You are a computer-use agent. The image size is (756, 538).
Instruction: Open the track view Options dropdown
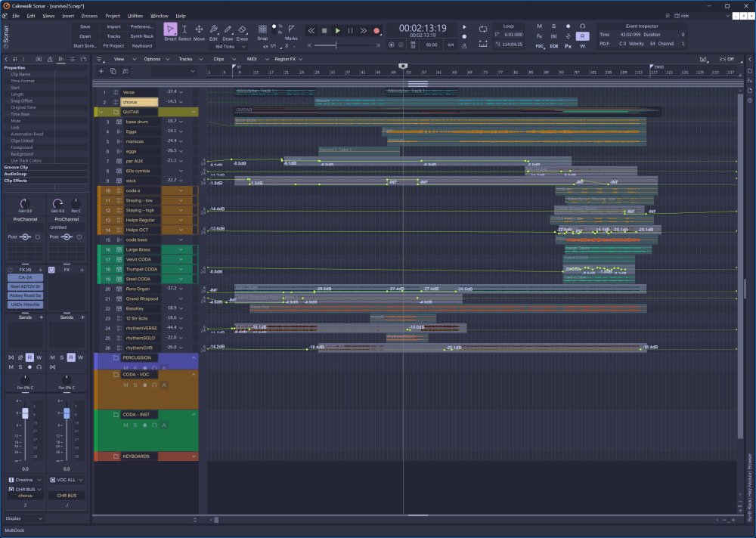point(156,59)
